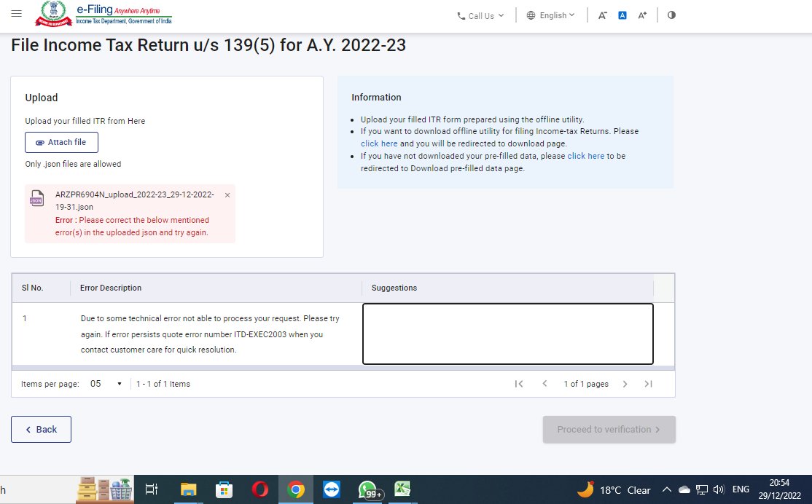Open the weather widget showing 18°C Clear
The image size is (812, 504).
(614, 489)
